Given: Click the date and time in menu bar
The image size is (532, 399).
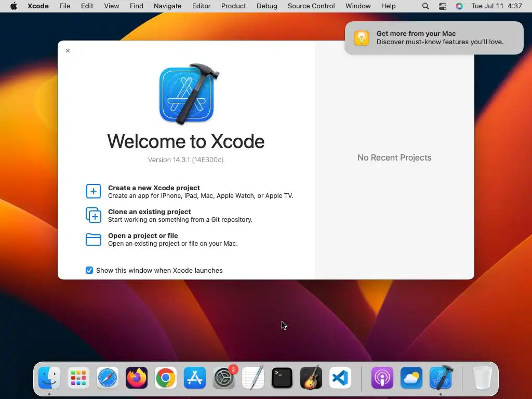Looking at the screenshot, I should tap(496, 6).
